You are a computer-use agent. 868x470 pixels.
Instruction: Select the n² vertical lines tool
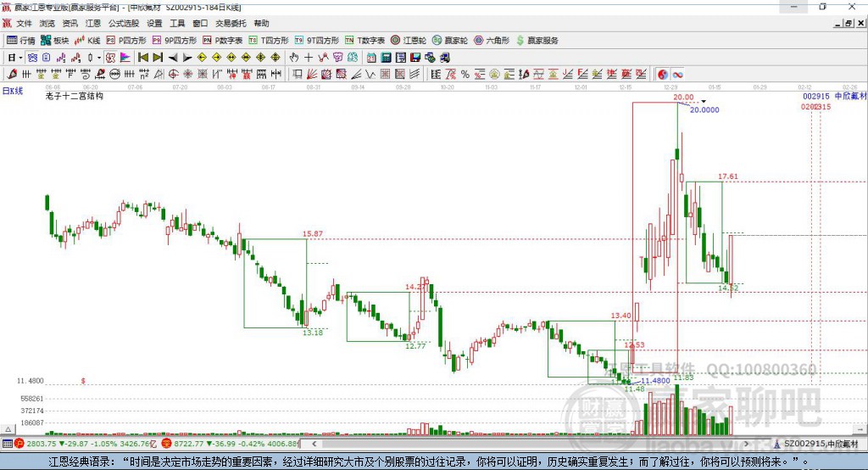click(144, 75)
